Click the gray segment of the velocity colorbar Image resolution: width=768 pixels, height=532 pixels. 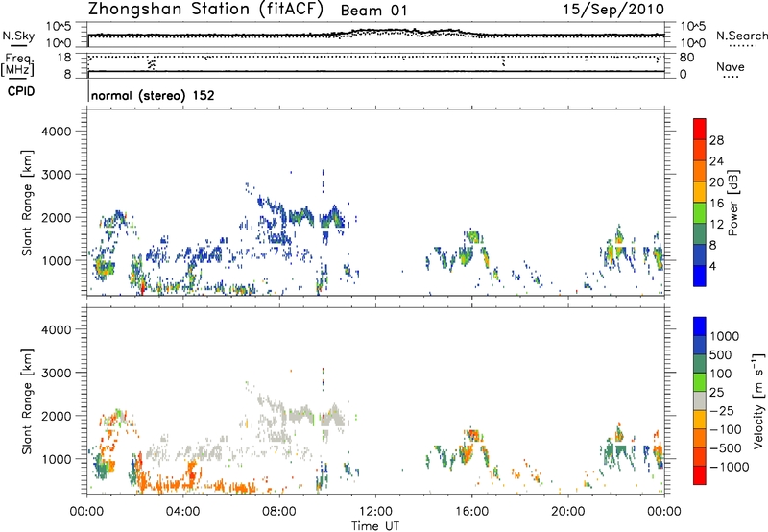pos(700,400)
